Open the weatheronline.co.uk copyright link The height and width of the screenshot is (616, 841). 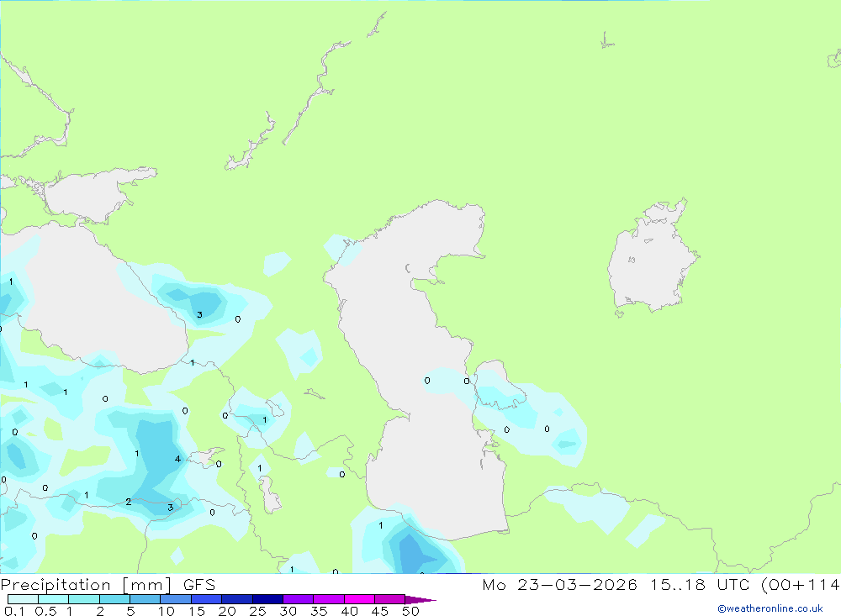pos(770,608)
